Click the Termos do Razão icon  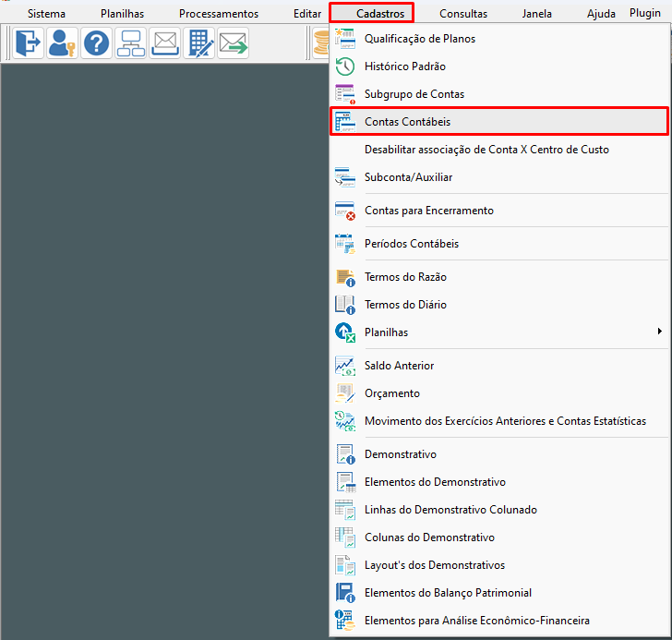[x=345, y=277]
